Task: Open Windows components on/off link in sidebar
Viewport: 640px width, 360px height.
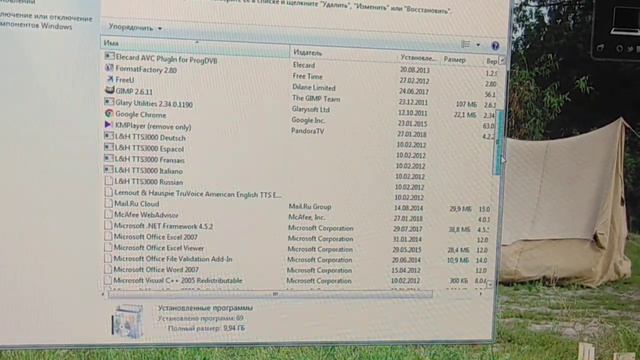Action: pyautogui.click(x=46, y=22)
